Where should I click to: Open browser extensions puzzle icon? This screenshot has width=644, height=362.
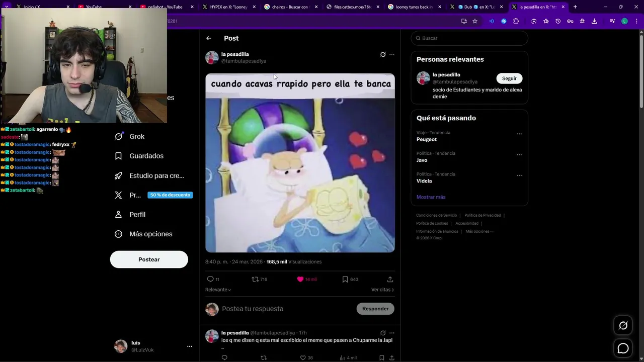point(516,21)
